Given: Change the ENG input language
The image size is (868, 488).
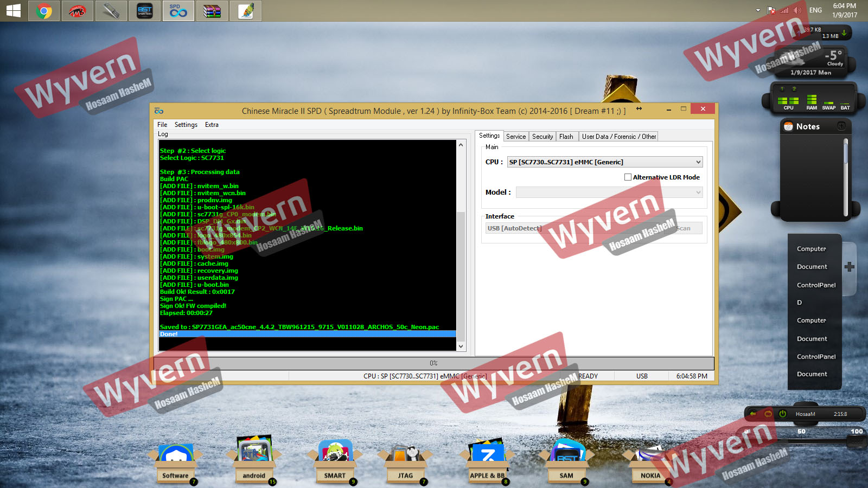Looking at the screenshot, I should (x=815, y=10).
